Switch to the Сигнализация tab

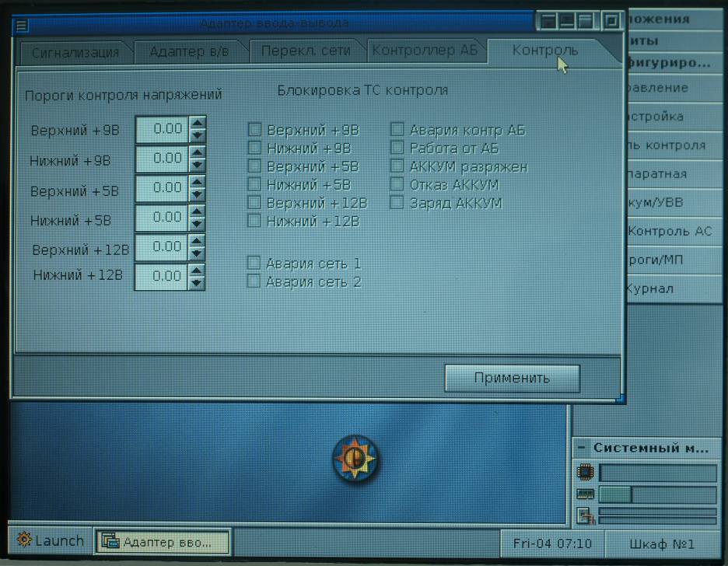(75, 52)
